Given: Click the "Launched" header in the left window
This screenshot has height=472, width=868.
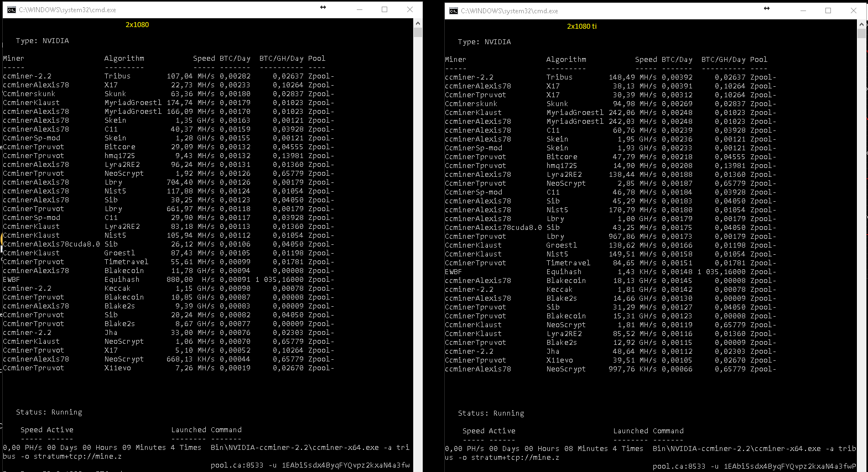Looking at the screenshot, I should pos(189,430).
